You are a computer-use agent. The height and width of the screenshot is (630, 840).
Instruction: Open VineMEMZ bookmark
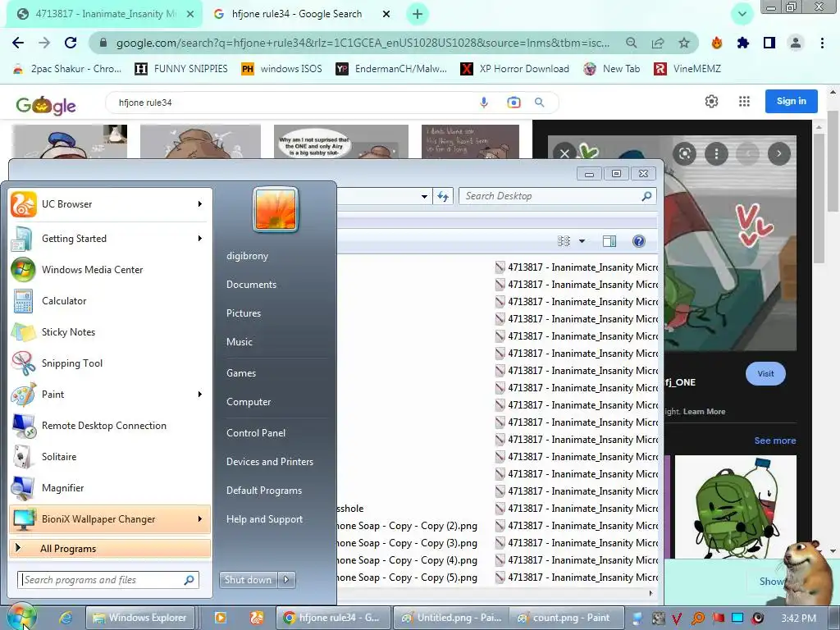688,69
